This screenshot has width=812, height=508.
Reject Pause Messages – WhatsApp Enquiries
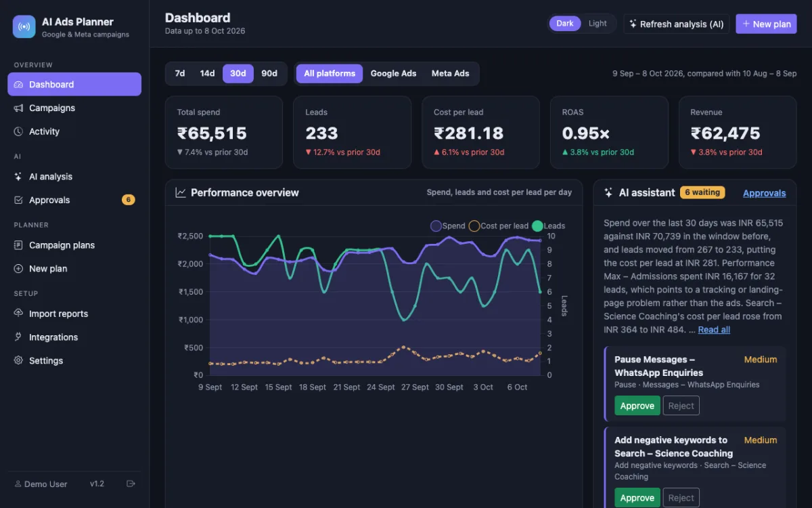(x=681, y=406)
